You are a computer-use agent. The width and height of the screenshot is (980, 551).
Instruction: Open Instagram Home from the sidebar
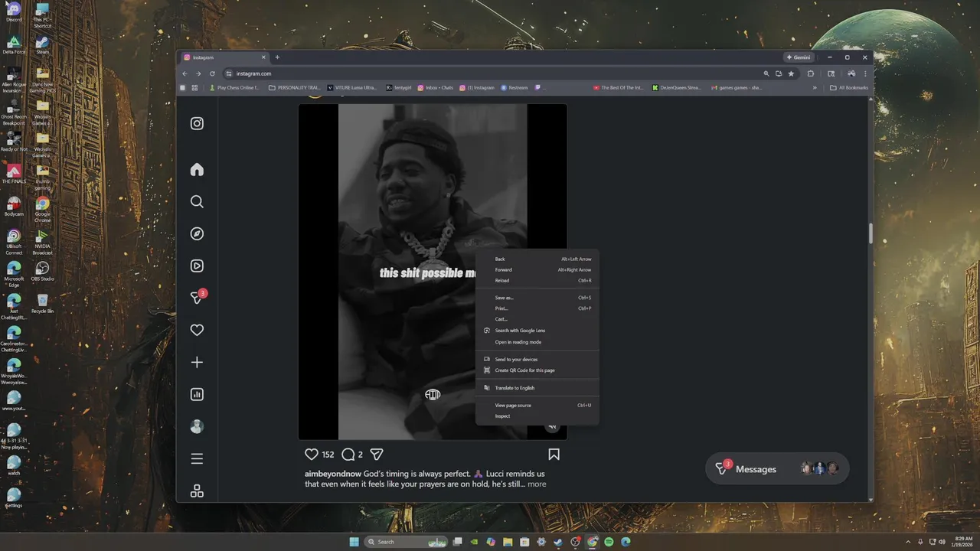(197, 169)
